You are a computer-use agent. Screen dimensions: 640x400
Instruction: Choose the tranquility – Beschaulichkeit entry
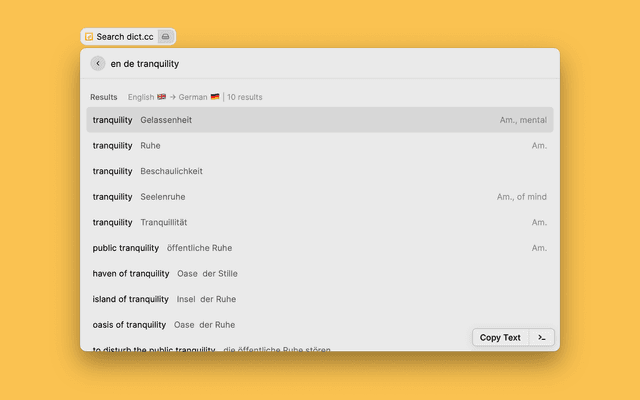pos(319,171)
